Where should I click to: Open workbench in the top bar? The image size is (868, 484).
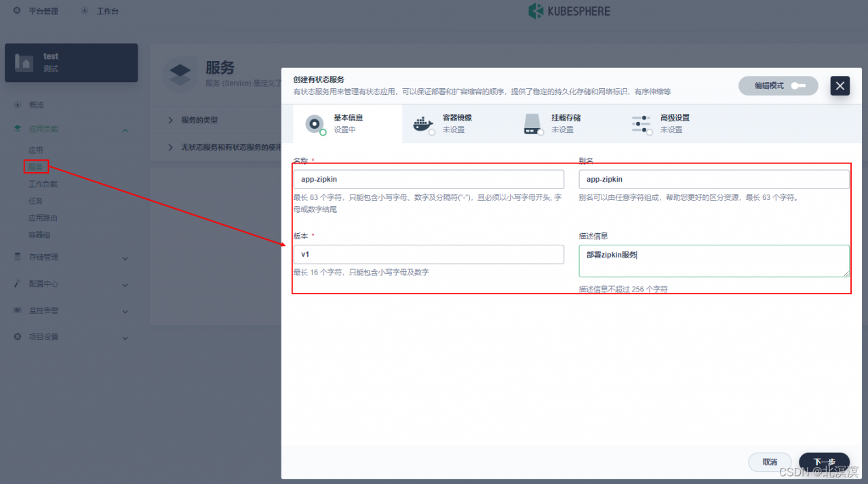pyautogui.click(x=108, y=12)
